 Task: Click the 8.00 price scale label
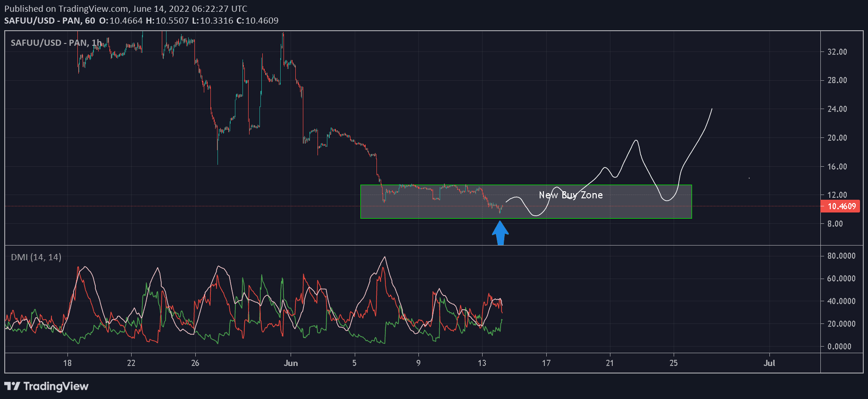(x=835, y=224)
